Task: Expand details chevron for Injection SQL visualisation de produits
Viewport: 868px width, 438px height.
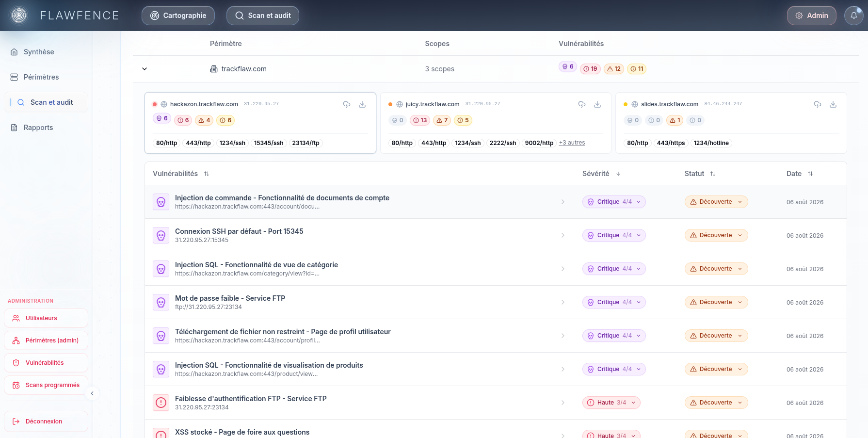Action: pos(563,369)
